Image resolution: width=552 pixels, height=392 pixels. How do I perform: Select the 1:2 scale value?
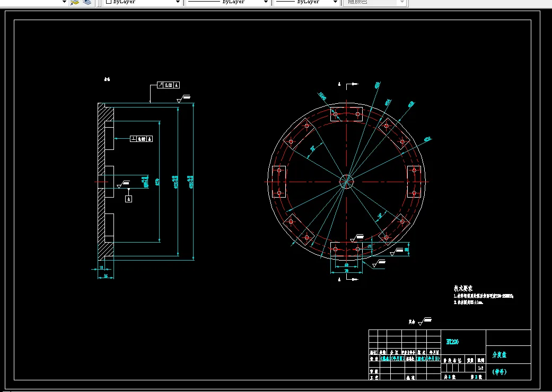481,368
